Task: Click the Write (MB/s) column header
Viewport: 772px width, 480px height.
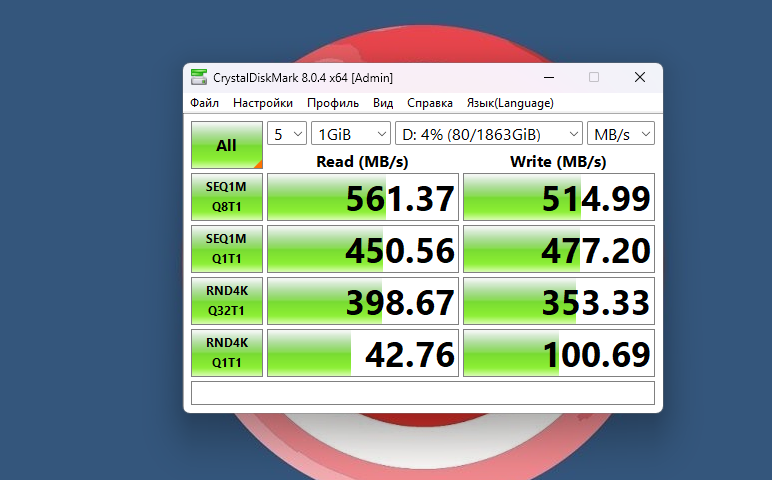Action: pyautogui.click(x=558, y=161)
